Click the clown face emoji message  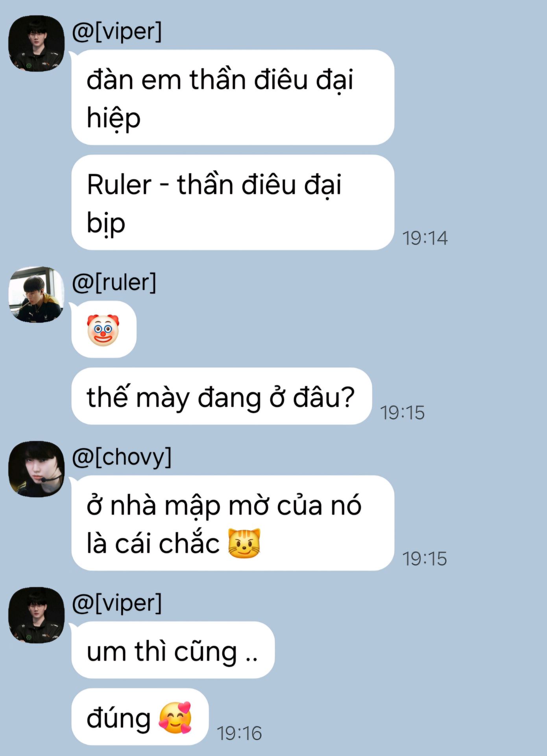(x=103, y=330)
